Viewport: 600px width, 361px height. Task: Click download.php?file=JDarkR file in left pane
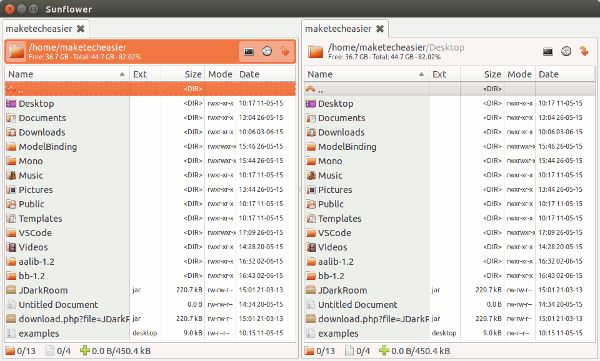(x=74, y=319)
